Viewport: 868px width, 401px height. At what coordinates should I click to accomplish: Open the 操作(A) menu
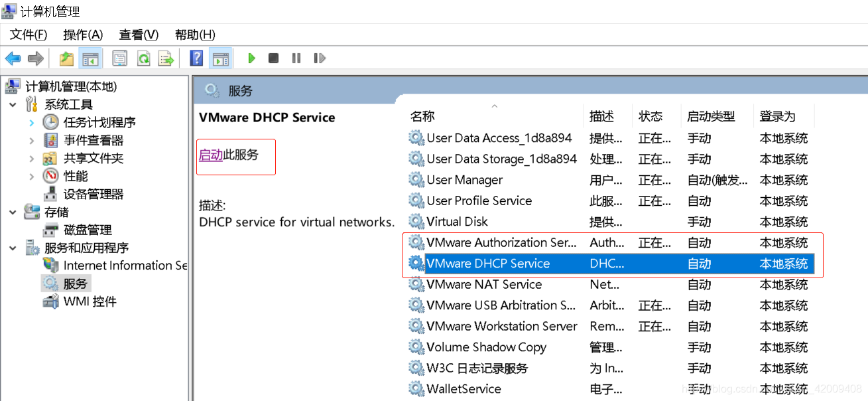[x=83, y=35]
